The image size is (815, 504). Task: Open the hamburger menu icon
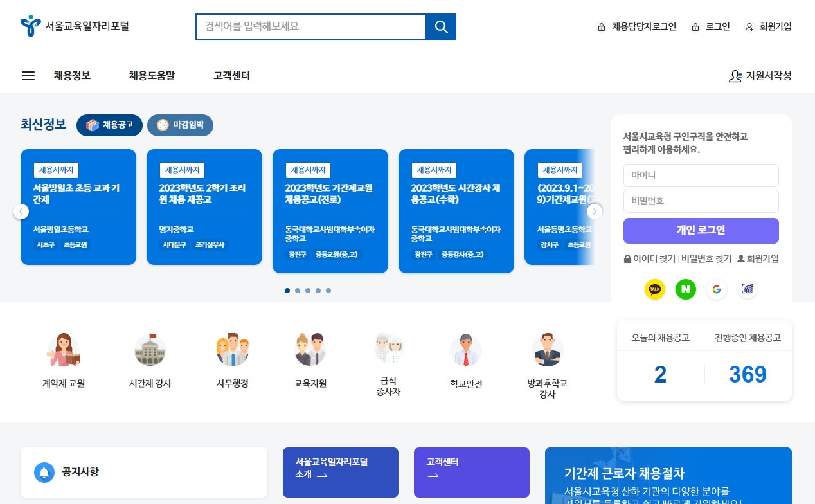pyautogui.click(x=28, y=76)
